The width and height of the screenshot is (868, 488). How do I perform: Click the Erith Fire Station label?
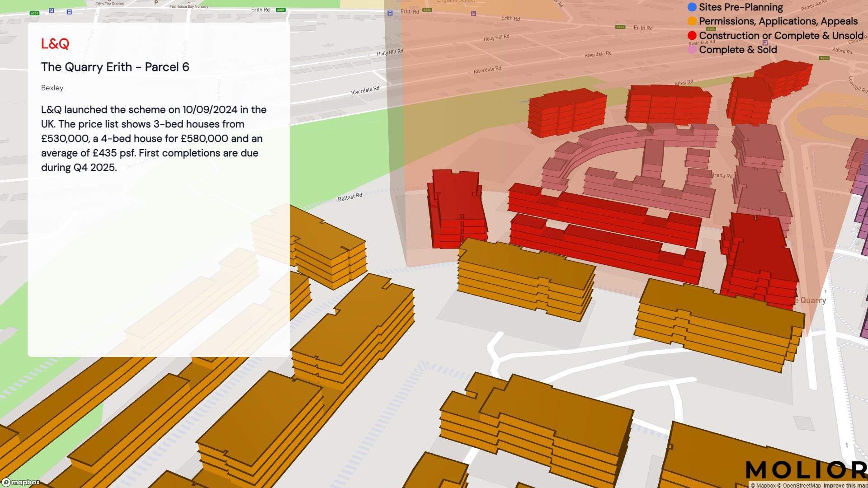click(109, 4)
